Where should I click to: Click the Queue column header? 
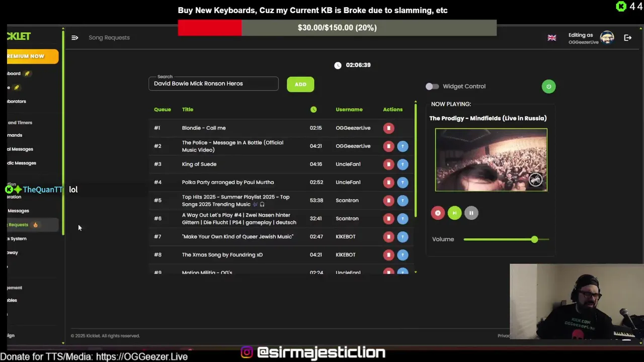click(x=163, y=110)
